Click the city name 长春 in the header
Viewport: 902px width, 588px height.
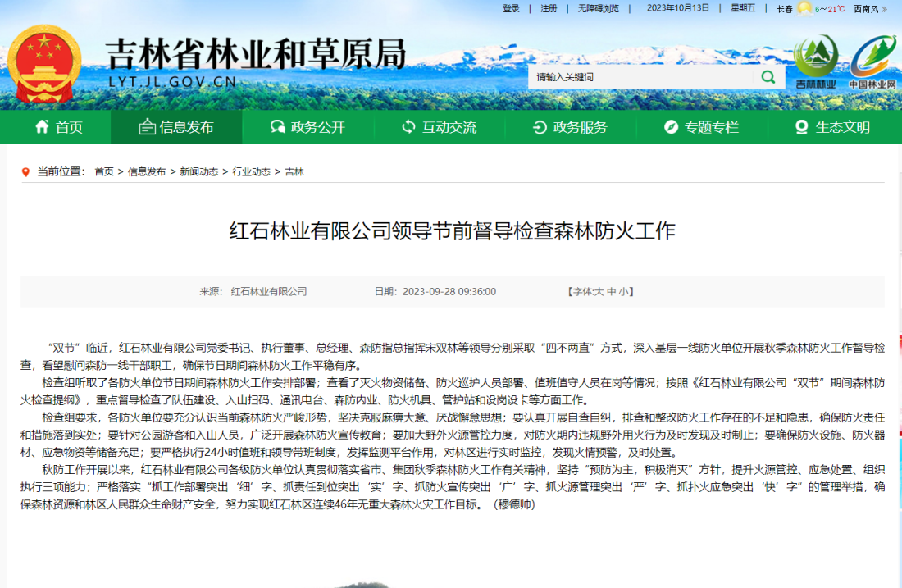click(x=785, y=9)
